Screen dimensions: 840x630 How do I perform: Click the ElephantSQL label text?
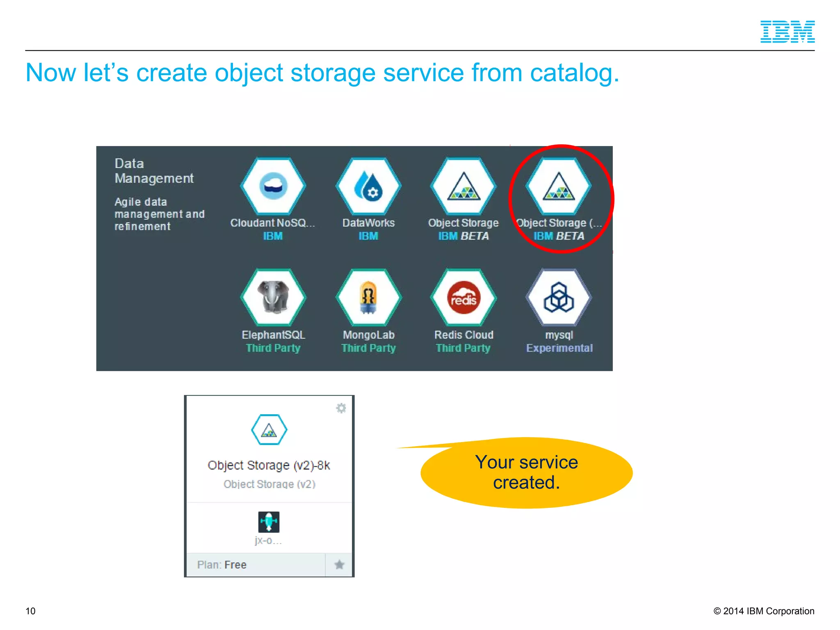(x=273, y=335)
